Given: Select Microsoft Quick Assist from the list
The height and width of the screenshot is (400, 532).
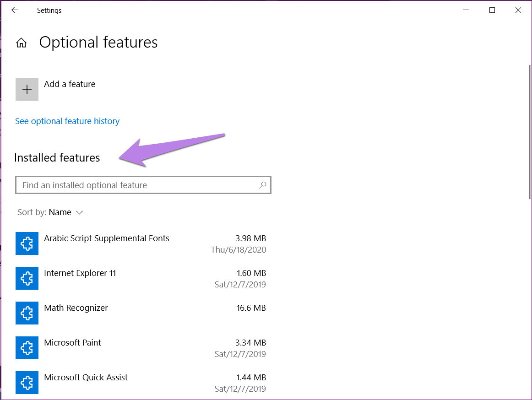Looking at the screenshot, I should pos(86,377).
